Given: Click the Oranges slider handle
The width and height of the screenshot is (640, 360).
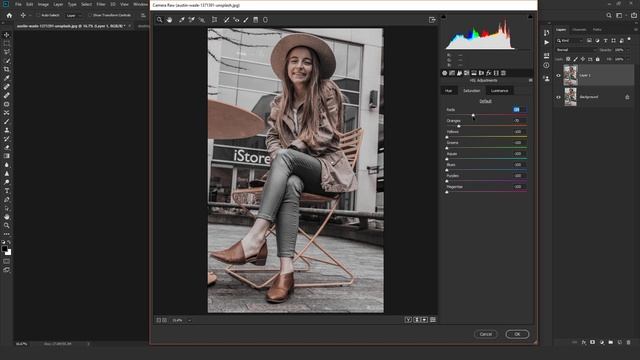Looking at the screenshot, I should point(459,126).
